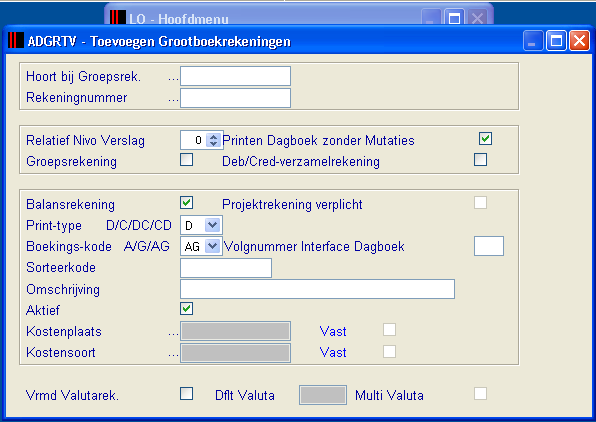Toggle Printen Dagboek zonder Mutaties checkbox
The width and height of the screenshot is (596, 422).
coord(485,138)
